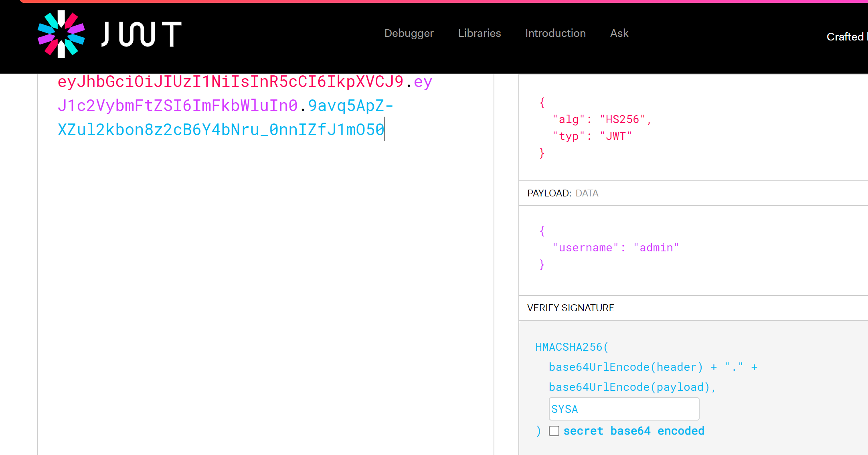Click the JWT pinwheel logo icon
This screenshot has width=868, height=455.
61,34
